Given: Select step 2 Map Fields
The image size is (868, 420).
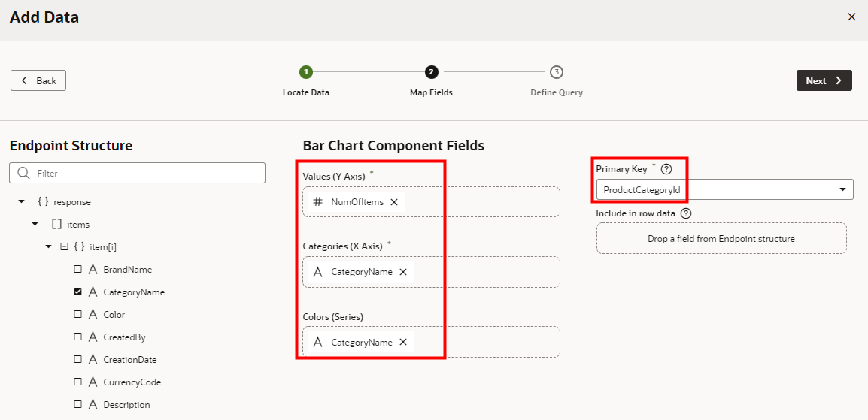Looking at the screenshot, I should pos(431,72).
